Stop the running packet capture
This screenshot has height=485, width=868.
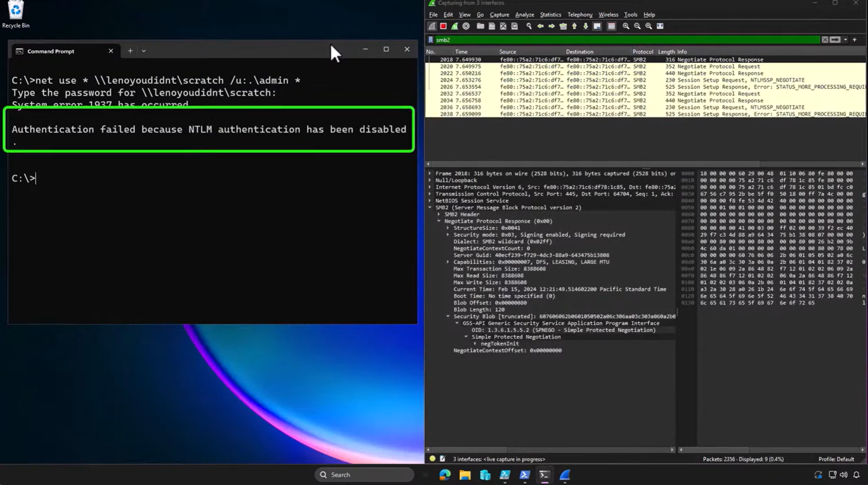click(x=443, y=26)
